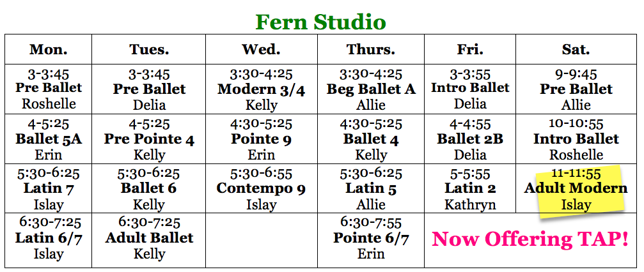The image size is (644, 272).
Task: Open the Now Offering TAP! announcement
Action: (x=530, y=239)
